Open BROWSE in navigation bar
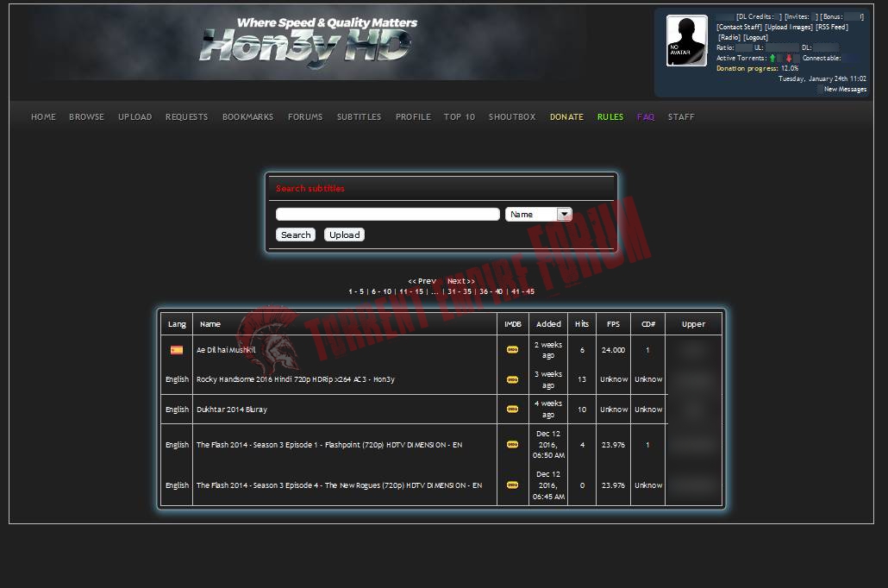The image size is (888, 588). [87, 116]
